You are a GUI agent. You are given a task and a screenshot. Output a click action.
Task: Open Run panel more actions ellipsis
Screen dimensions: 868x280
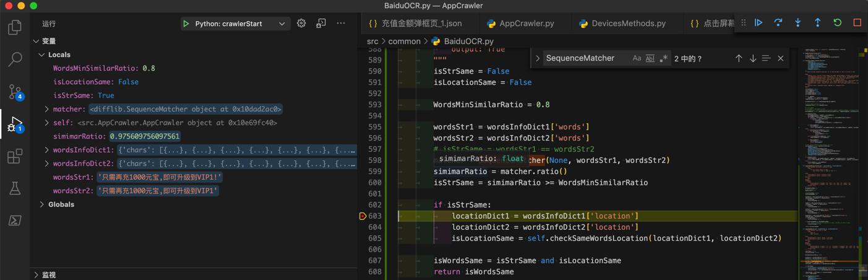[x=341, y=24]
